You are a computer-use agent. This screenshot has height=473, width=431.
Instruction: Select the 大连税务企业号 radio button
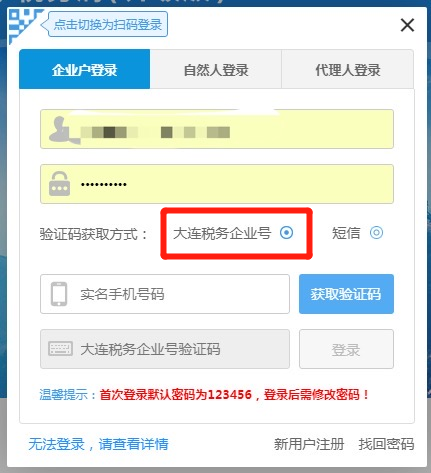pos(286,233)
